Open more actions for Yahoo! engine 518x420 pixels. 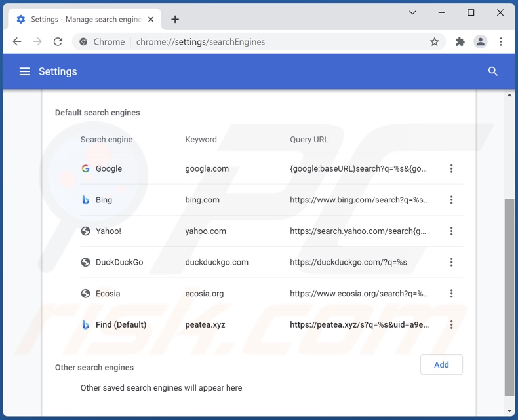click(x=451, y=231)
